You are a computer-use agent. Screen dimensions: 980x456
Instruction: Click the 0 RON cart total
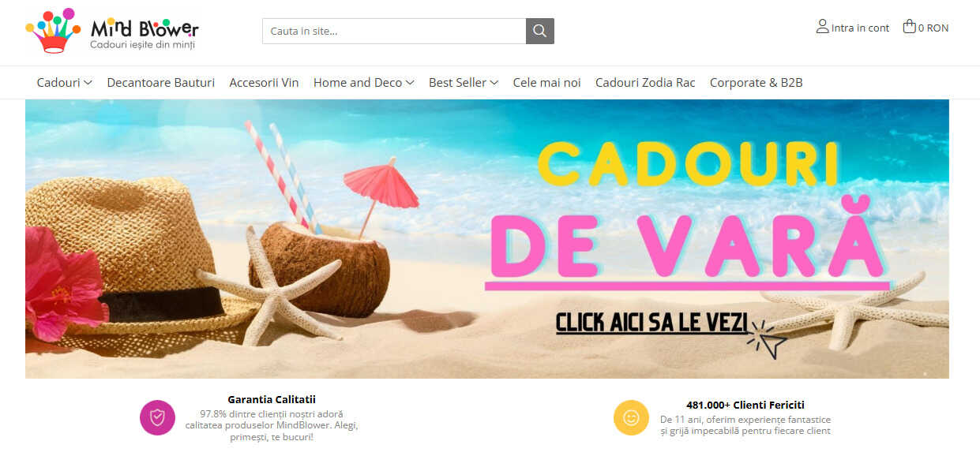(933, 28)
